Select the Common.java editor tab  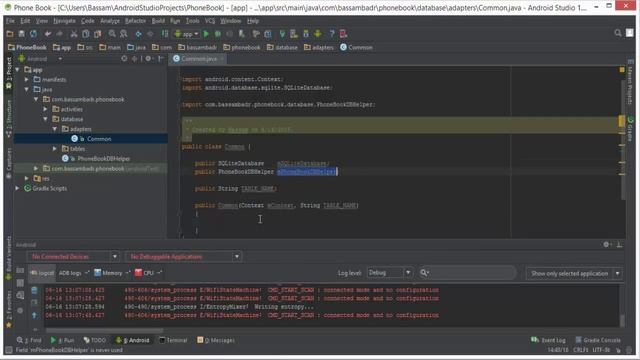(x=199, y=59)
